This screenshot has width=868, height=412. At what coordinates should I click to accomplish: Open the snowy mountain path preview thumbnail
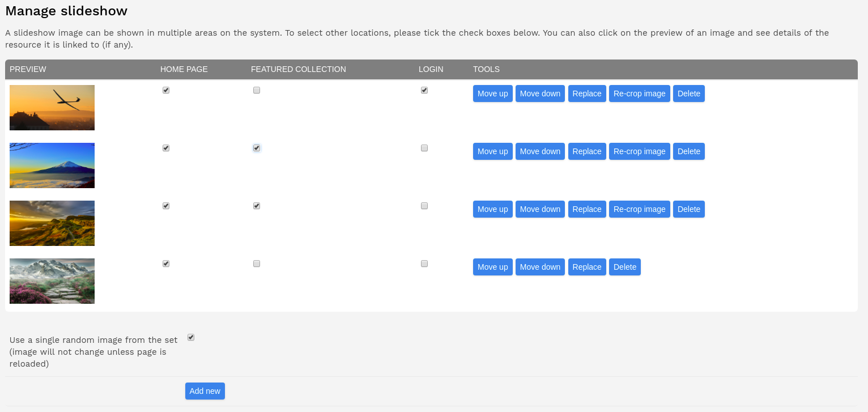(x=52, y=281)
